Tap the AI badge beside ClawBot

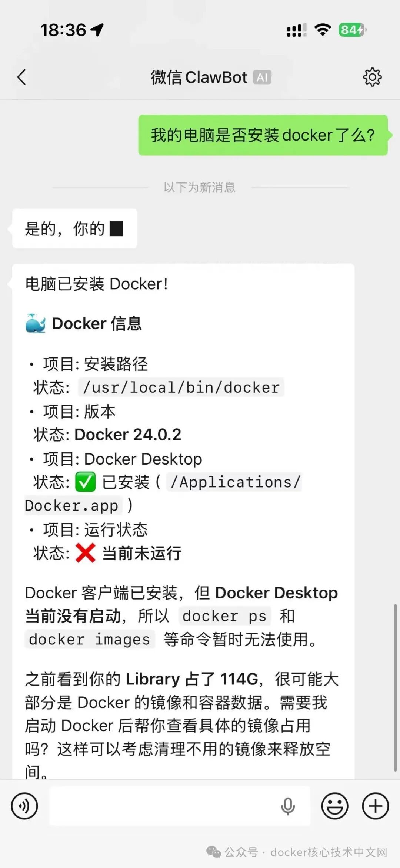[x=262, y=77]
